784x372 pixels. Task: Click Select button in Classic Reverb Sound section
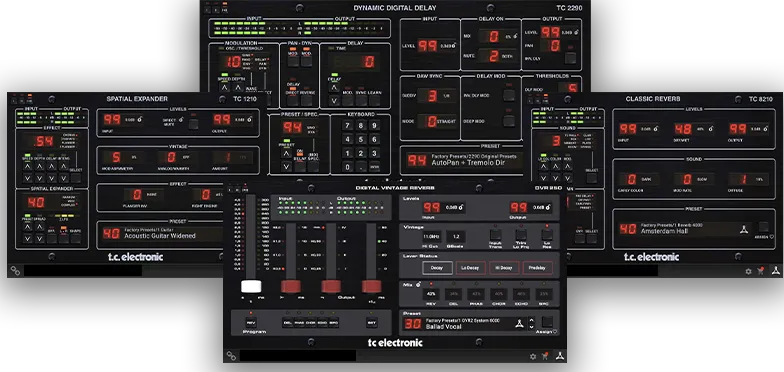592,178
